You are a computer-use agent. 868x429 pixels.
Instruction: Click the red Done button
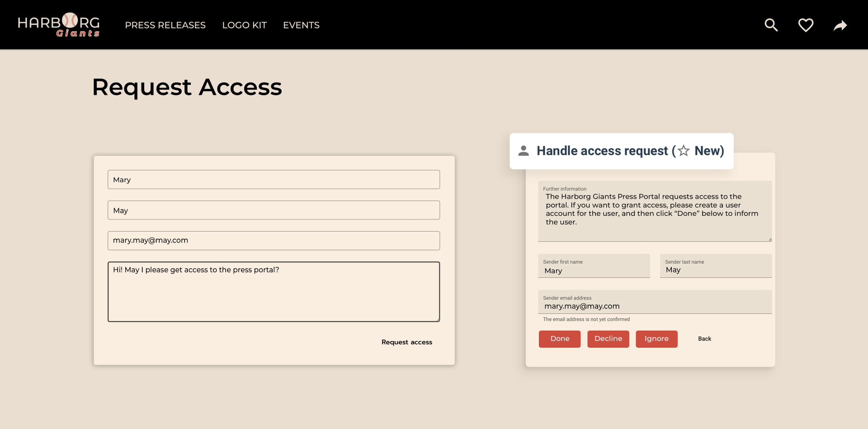tap(560, 339)
